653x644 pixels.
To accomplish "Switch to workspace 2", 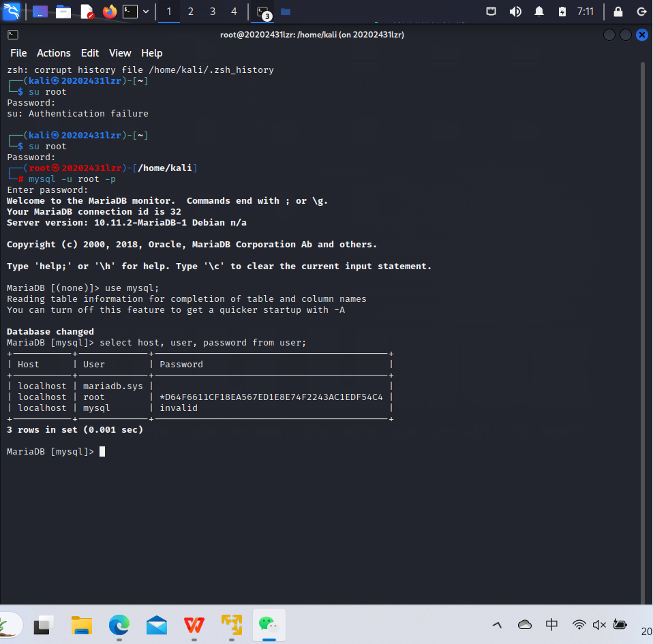I will [190, 12].
